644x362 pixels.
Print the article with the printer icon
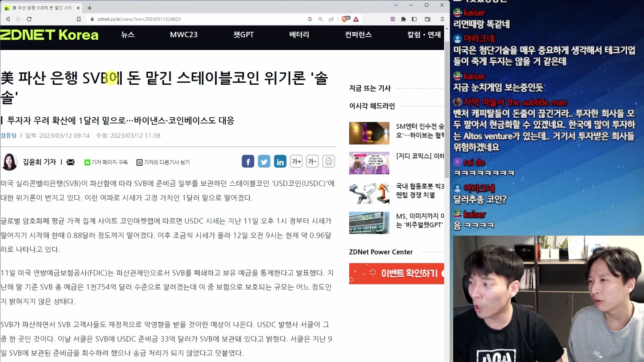tap(328, 161)
